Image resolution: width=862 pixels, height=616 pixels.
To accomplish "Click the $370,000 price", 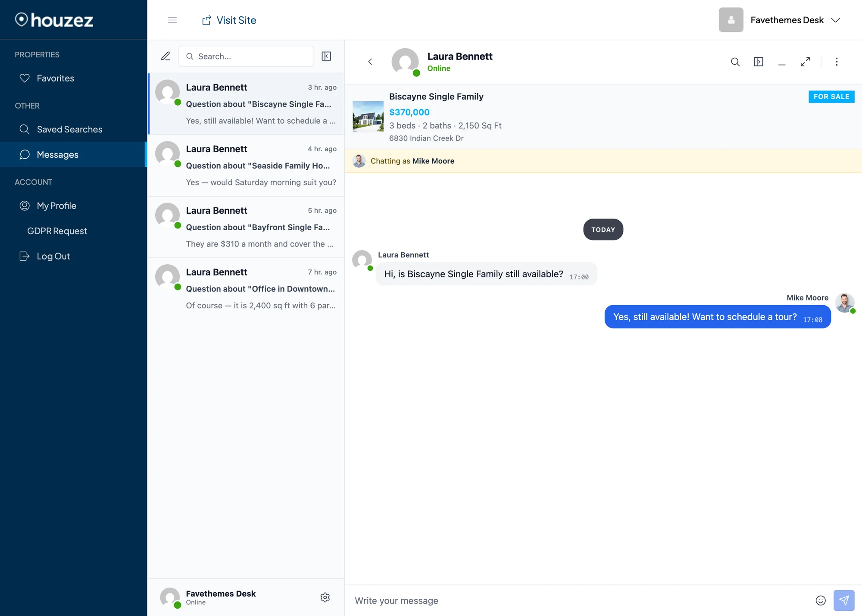I will (409, 112).
